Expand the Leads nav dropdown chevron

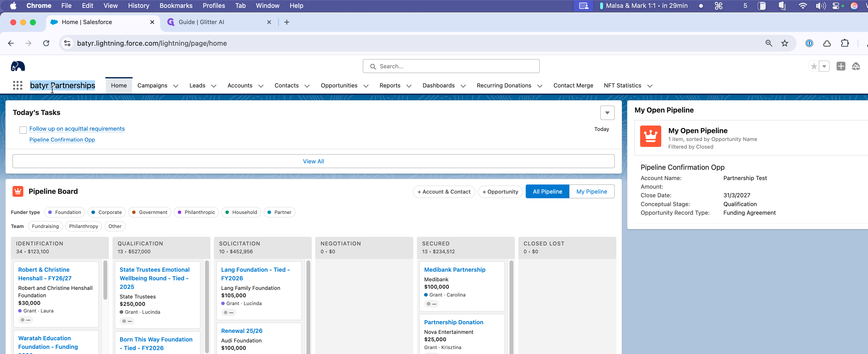(x=214, y=86)
